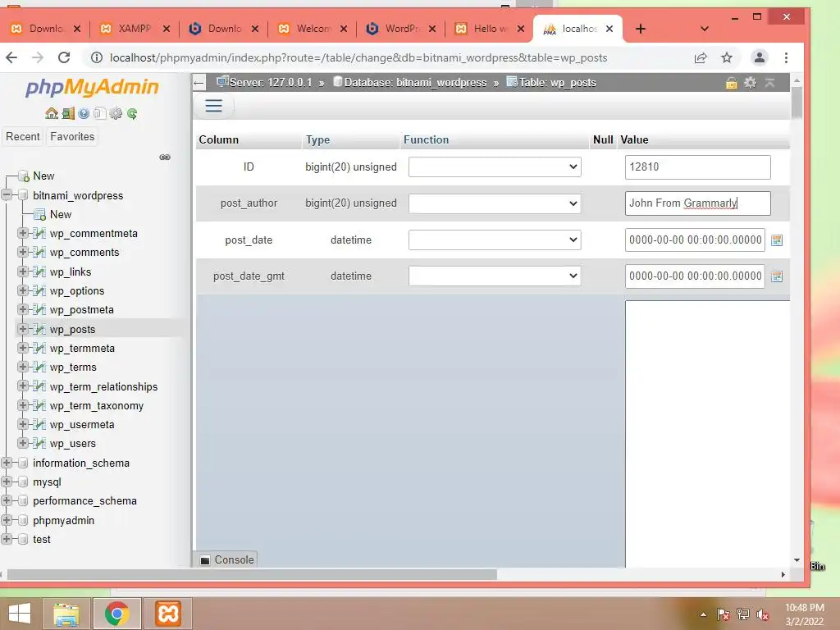
Task: Open phpMyAdmin documentation question-mark icon
Action: tap(84, 113)
